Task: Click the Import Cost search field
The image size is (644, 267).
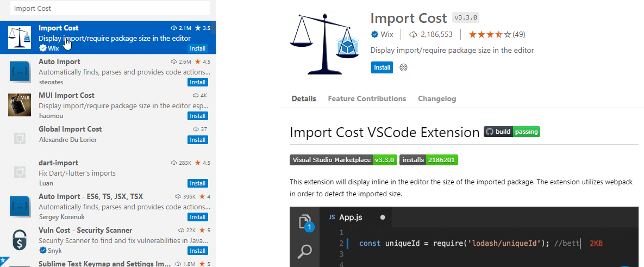Action: (110, 8)
